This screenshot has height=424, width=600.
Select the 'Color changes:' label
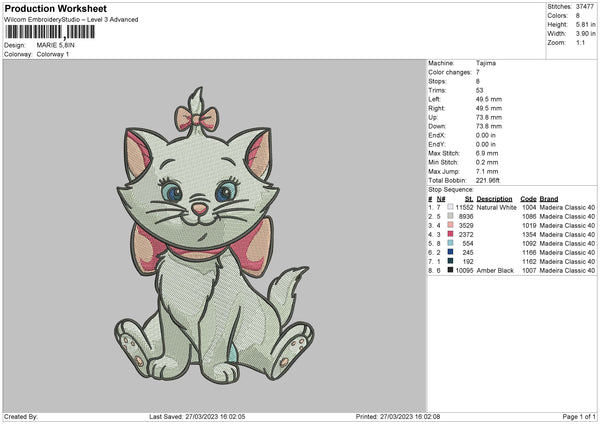pos(450,72)
